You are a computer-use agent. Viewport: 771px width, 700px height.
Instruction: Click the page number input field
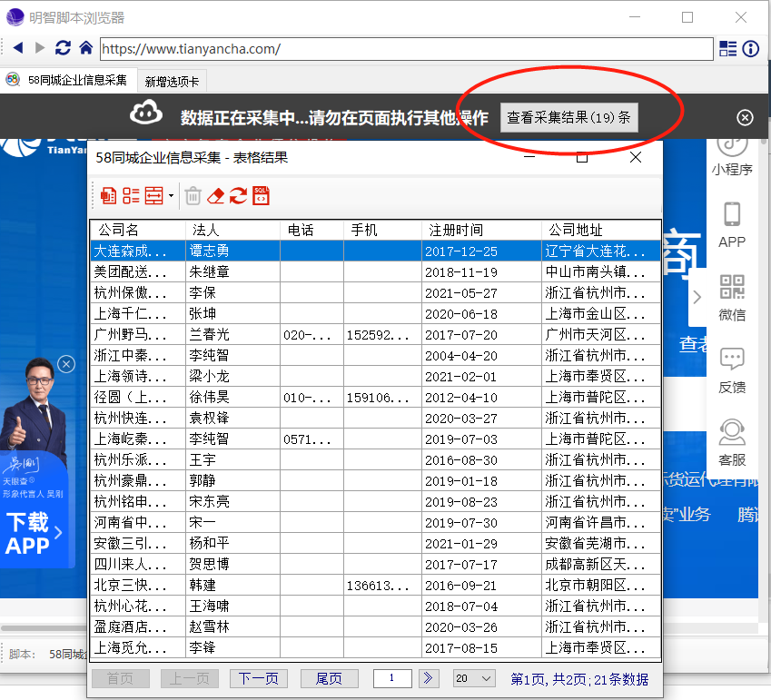392,679
